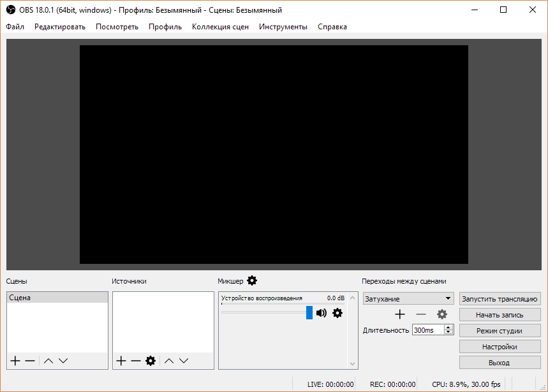This screenshot has width=548, height=392.
Task: Open the Затухание transition dropdown
Action: click(408, 298)
